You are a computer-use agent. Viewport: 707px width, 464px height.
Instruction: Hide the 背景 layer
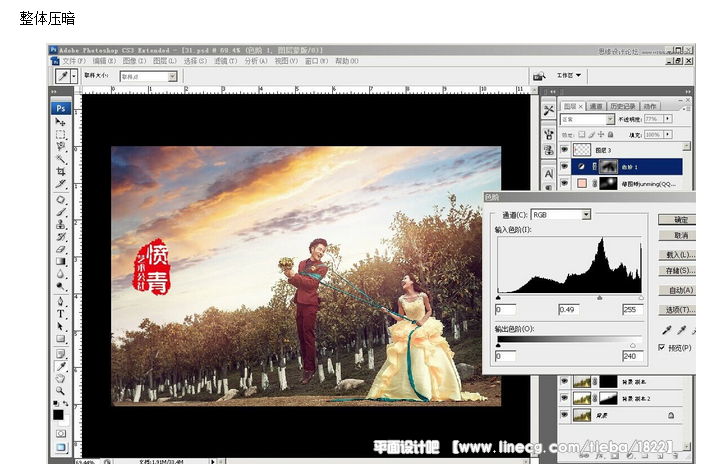(564, 415)
